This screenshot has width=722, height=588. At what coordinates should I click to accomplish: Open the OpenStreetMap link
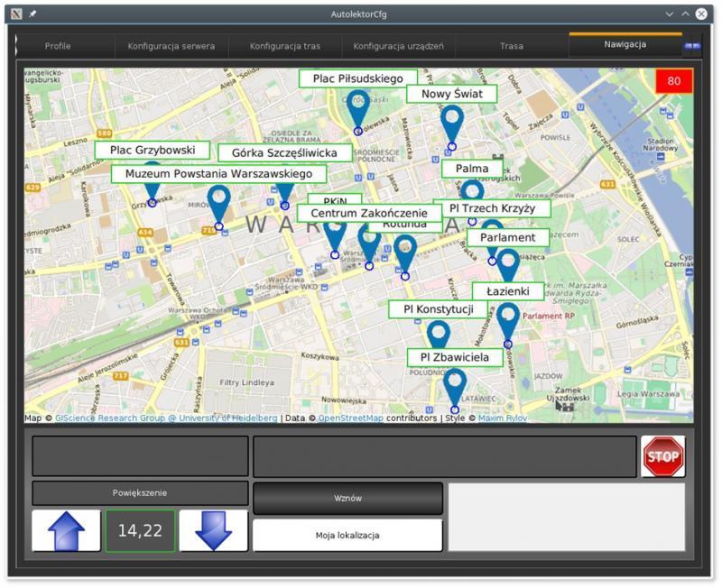pyautogui.click(x=351, y=418)
